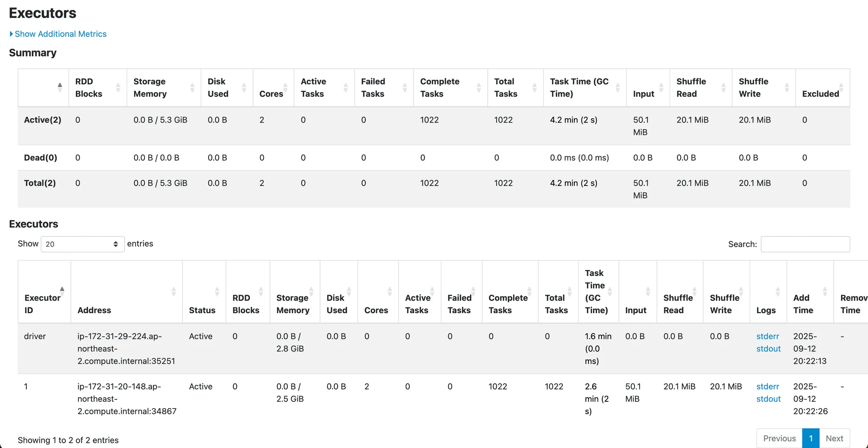868x448 pixels.
Task: Click sort arrows on summary Disk Used column
Action: tap(244, 88)
